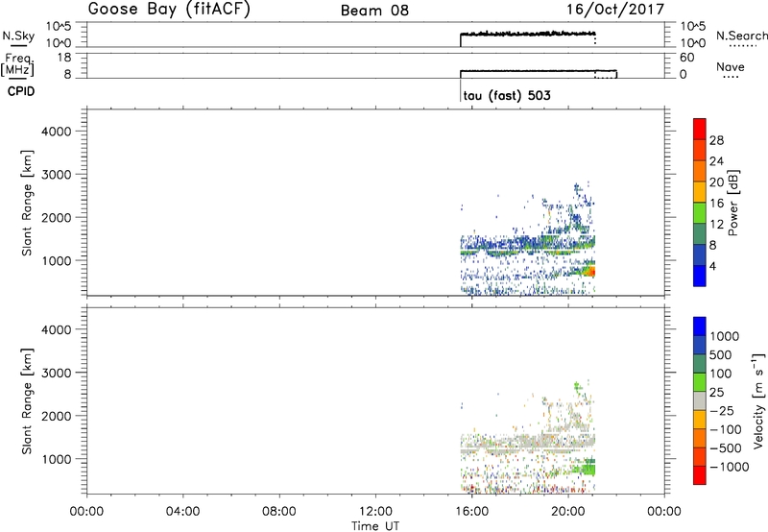Click the '1000' range label on the velocity plot axis
The image size is (768, 532).
coord(57,458)
